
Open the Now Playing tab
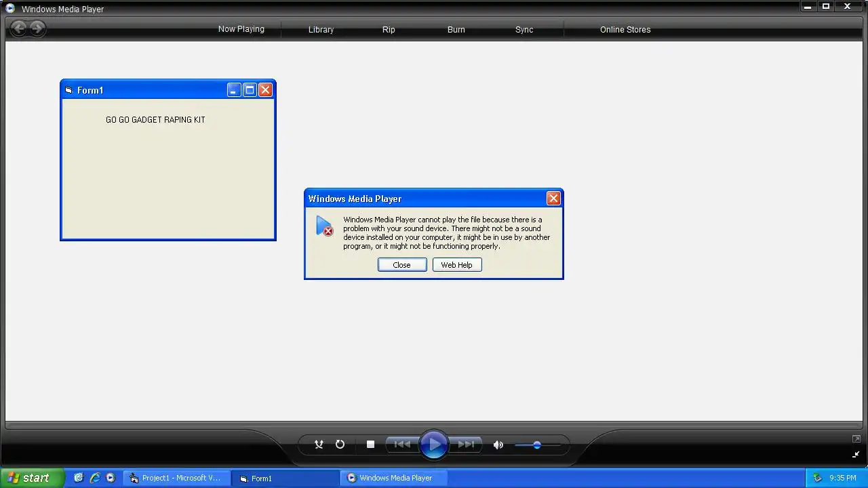[241, 29]
